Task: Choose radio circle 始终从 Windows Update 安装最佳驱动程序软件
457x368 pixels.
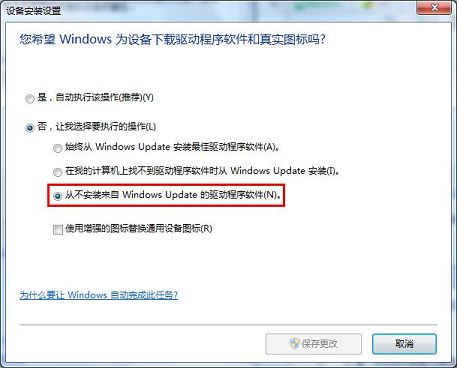Action: pos(58,148)
